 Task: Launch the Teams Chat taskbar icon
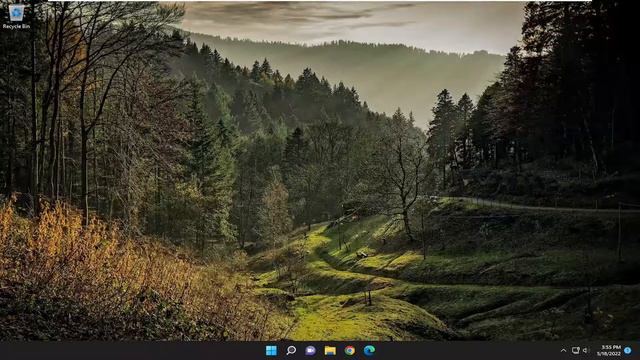[x=311, y=350]
